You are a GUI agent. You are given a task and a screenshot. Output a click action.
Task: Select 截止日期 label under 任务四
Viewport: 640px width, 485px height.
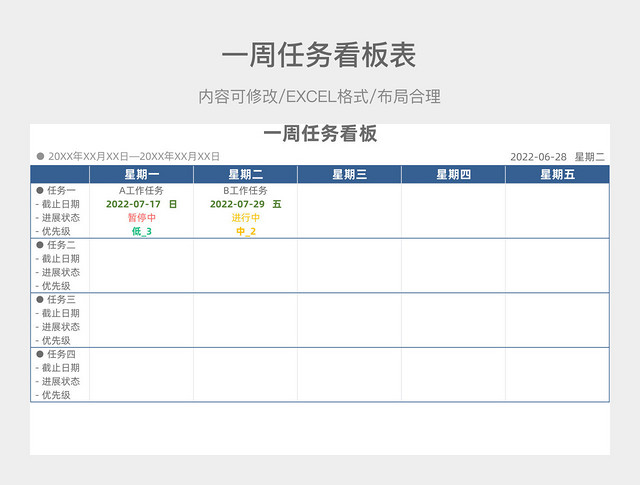click(60, 368)
